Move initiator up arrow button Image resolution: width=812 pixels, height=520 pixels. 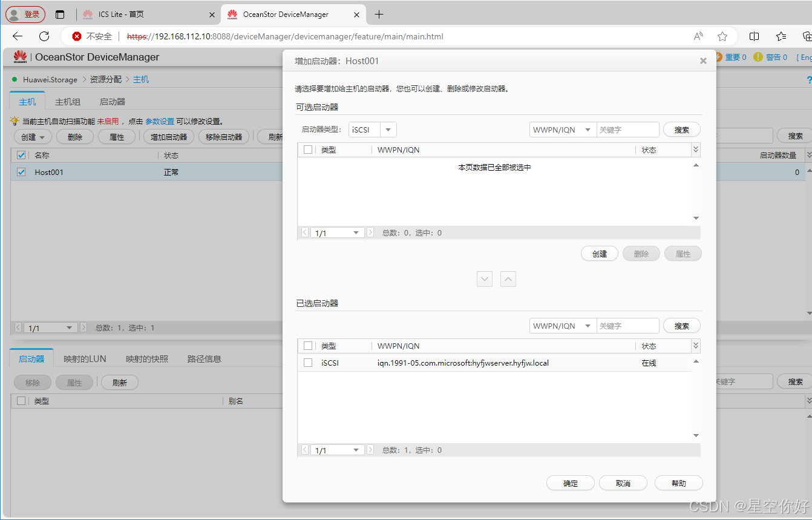(x=508, y=279)
